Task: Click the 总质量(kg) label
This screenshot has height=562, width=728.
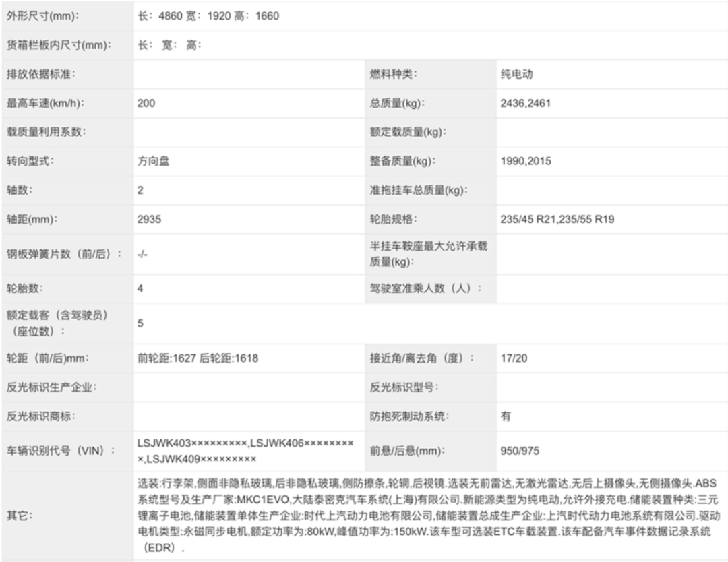Action: [x=397, y=104]
